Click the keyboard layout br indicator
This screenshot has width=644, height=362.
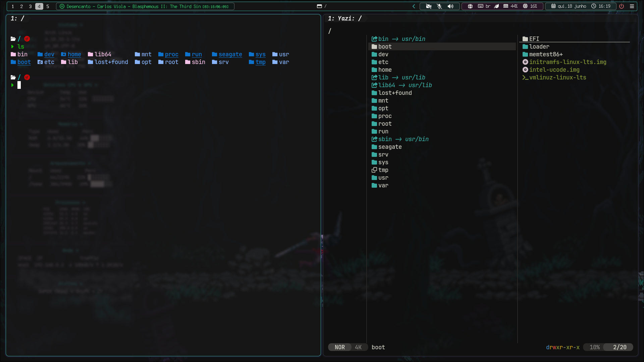click(484, 6)
